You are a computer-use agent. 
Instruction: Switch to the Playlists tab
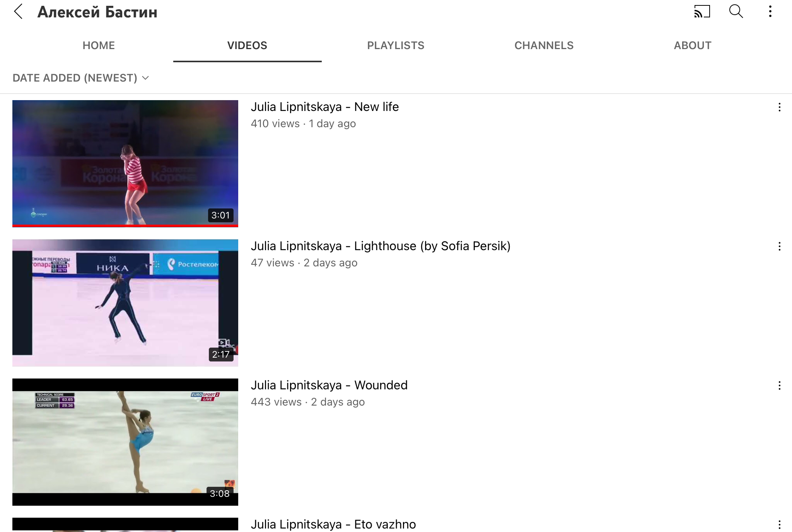point(396,46)
